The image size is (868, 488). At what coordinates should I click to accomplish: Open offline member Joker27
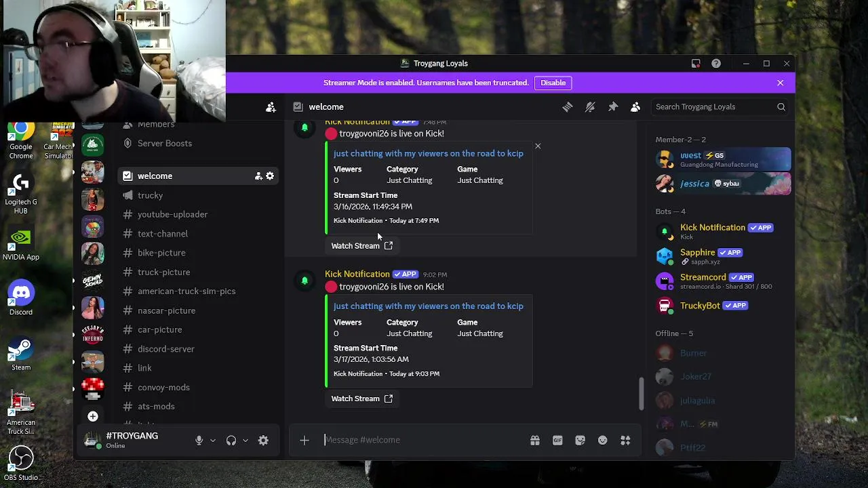723,377
